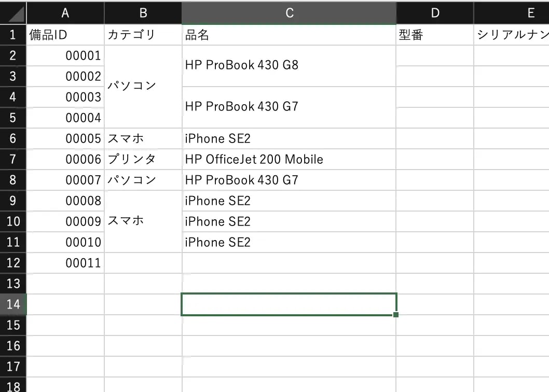
Task: Select row 11 header
Action: coord(13,242)
